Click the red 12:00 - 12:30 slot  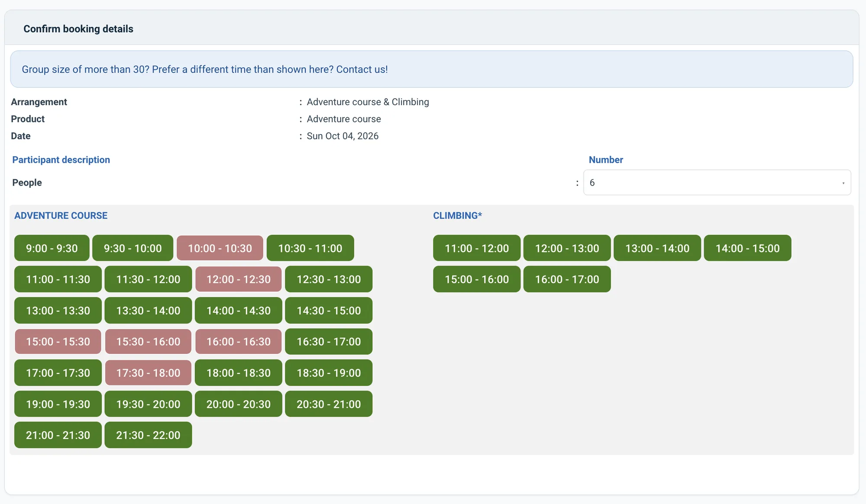click(239, 279)
